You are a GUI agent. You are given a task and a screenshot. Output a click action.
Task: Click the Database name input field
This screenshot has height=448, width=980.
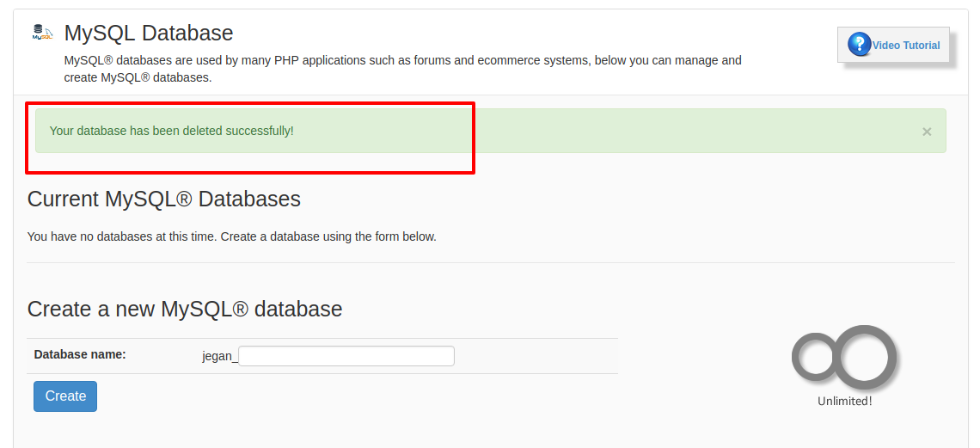coord(346,356)
